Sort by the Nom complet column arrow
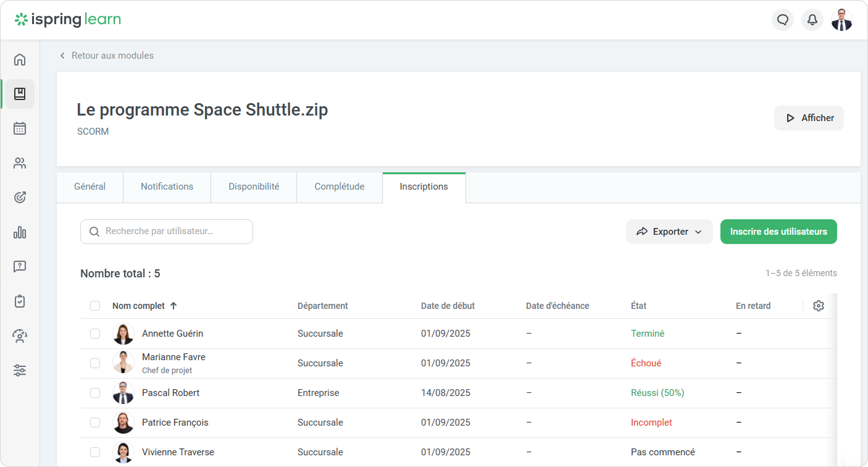This screenshot has width=868, height=467. (173, 306)
